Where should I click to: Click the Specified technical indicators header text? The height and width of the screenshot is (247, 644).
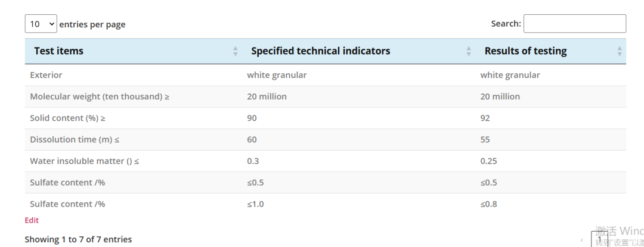[x=321, y=51]
